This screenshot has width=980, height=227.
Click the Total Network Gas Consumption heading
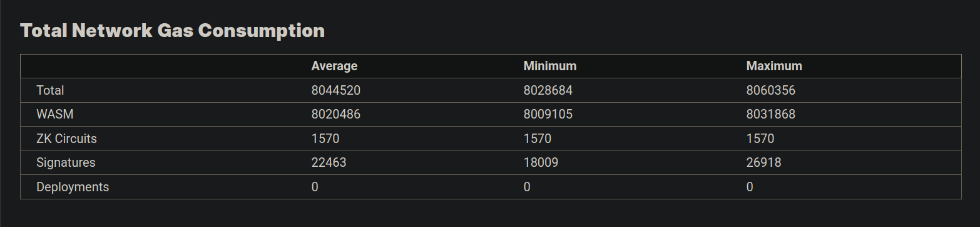tap(172, 30)
